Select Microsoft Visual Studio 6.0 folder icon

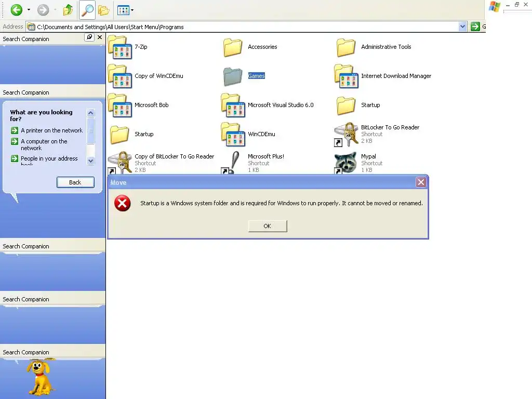pyautogui.click(x=233, y=105)
